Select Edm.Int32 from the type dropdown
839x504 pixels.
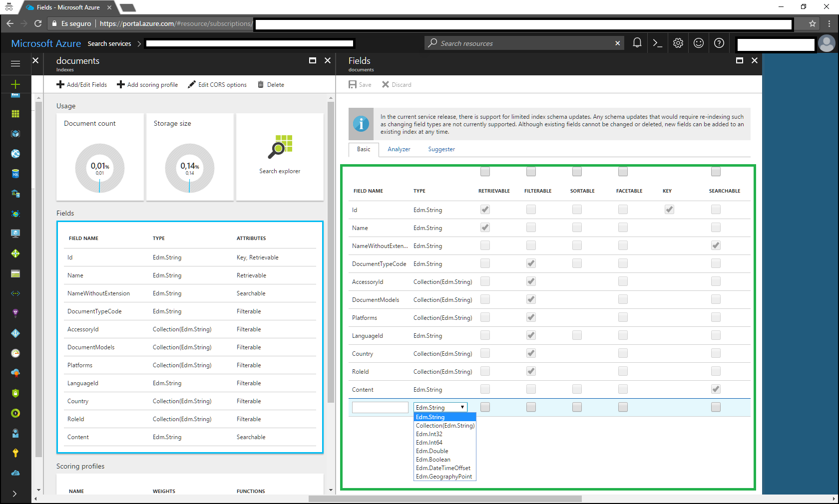(429, 434)
